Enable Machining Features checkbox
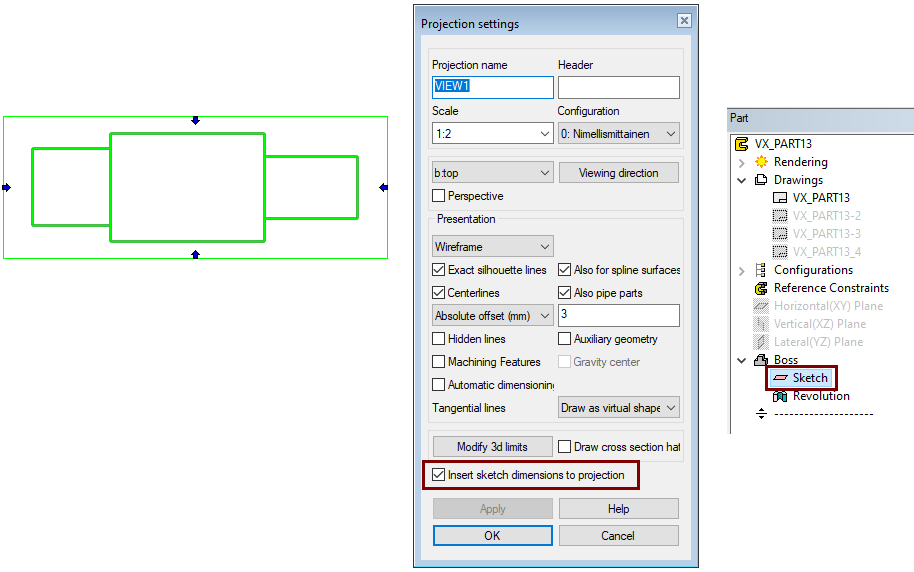 pyautogui.click(x=438, y=362)
